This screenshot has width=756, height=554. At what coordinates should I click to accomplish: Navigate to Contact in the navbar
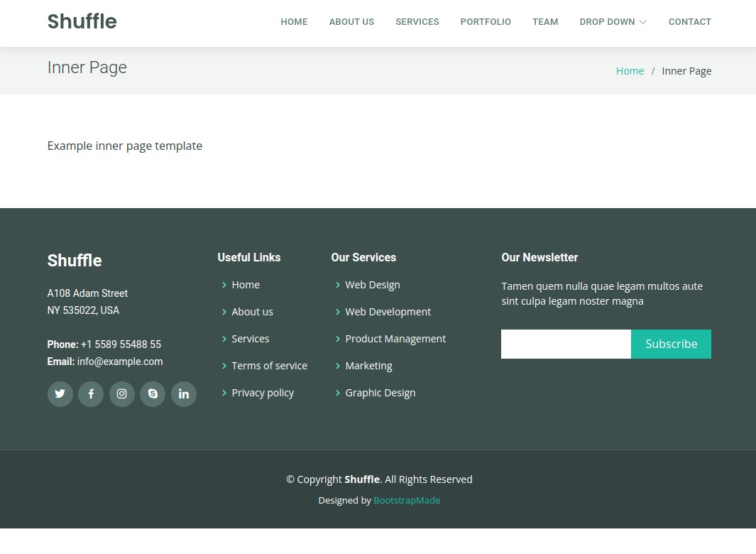click(689, 22)
